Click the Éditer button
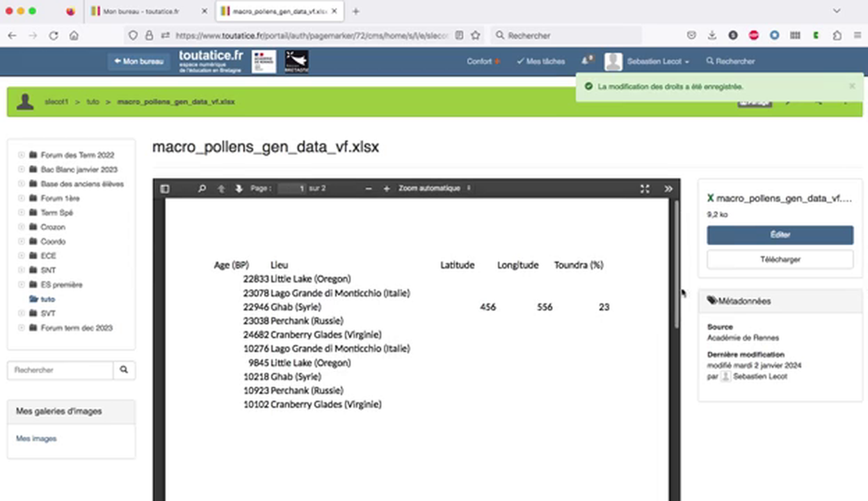 pyautogui.click(x=780, y=234)
